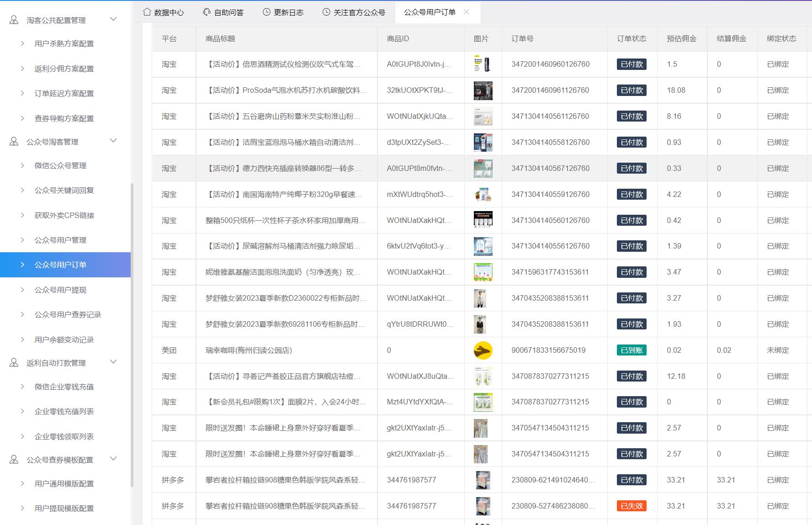
Task: Click thumbnail of 妮维雅洁面泡泡 product
Action: [483, 272]
